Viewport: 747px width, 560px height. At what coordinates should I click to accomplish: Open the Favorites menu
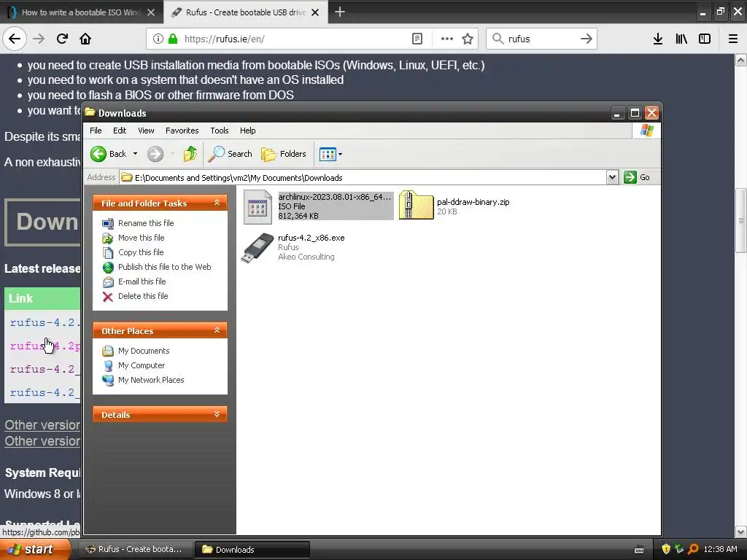click(x=182, y=131)
